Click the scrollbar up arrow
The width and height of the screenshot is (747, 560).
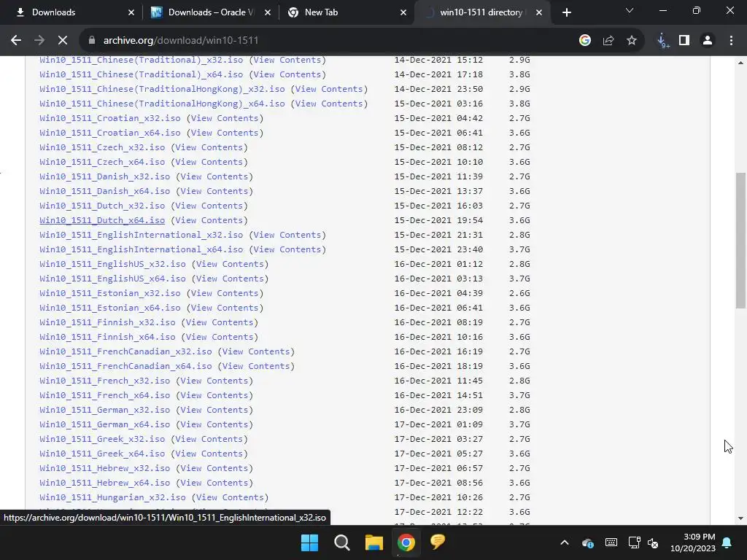point(740,63)
